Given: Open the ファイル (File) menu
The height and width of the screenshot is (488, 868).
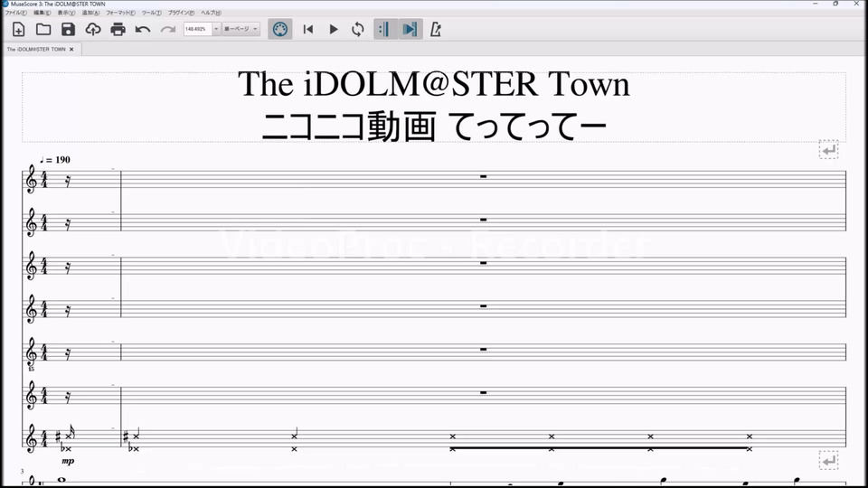Looking at the screenshot, I should pyautogui.click(x=16, y=13).
